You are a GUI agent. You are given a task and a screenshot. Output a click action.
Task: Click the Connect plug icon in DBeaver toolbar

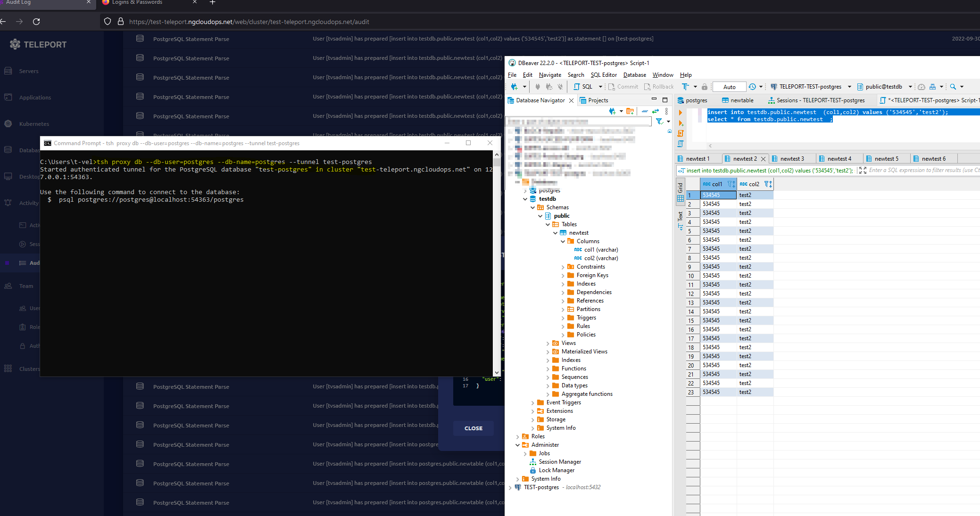[538, 87]
